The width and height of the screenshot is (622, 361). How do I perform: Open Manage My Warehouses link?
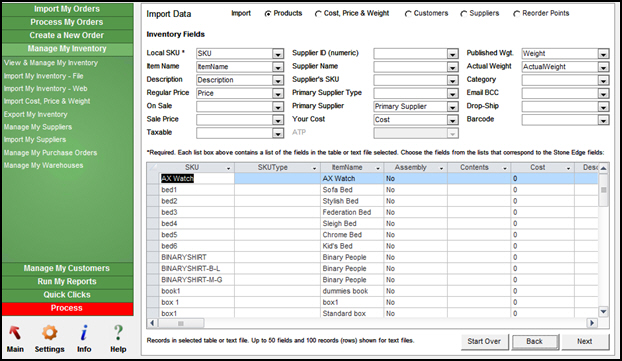(x=44, y=165)
